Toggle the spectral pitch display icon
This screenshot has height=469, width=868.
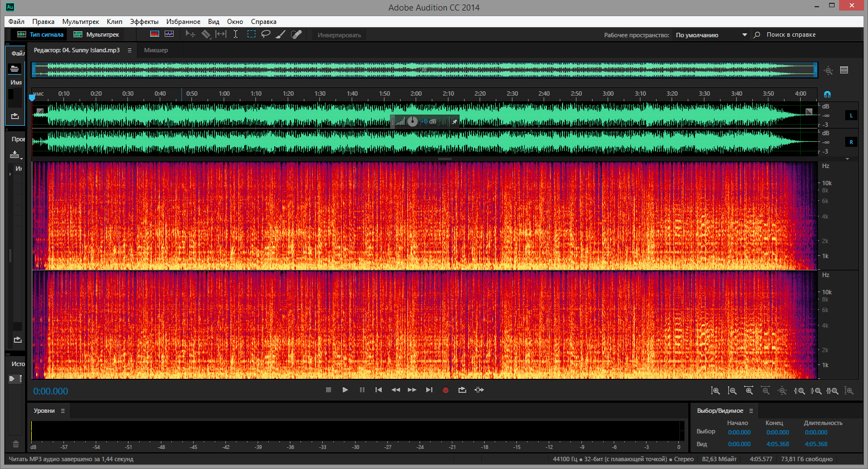coord(169,34)
